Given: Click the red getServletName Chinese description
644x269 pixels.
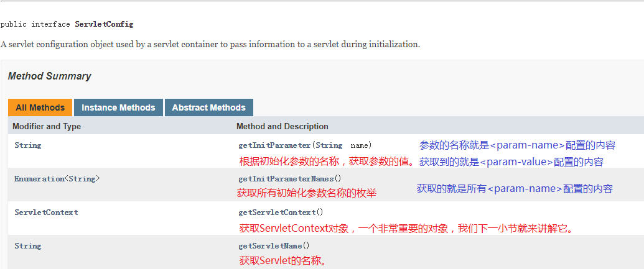Looking at the screenshot, I should click(x=283, y=261).
